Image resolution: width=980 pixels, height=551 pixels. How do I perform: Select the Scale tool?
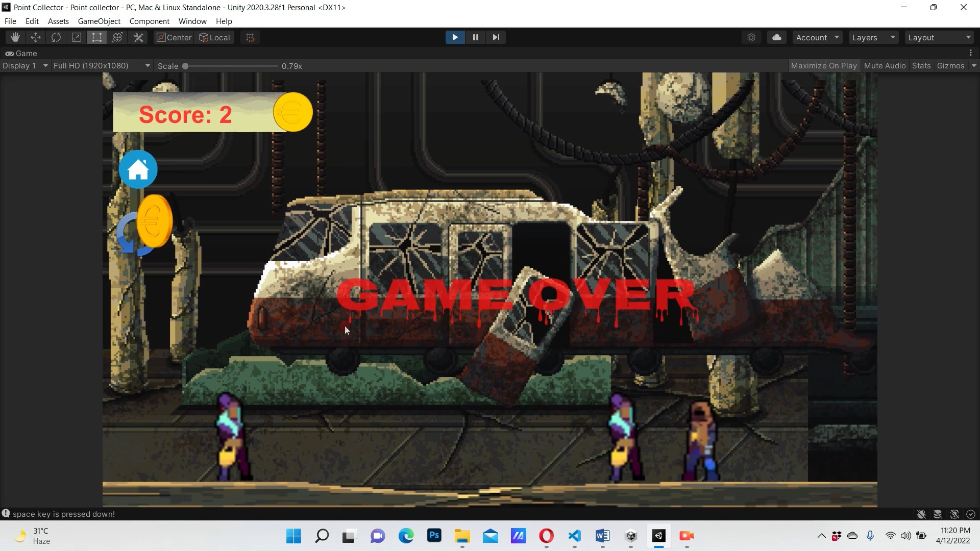coord(77,37)
